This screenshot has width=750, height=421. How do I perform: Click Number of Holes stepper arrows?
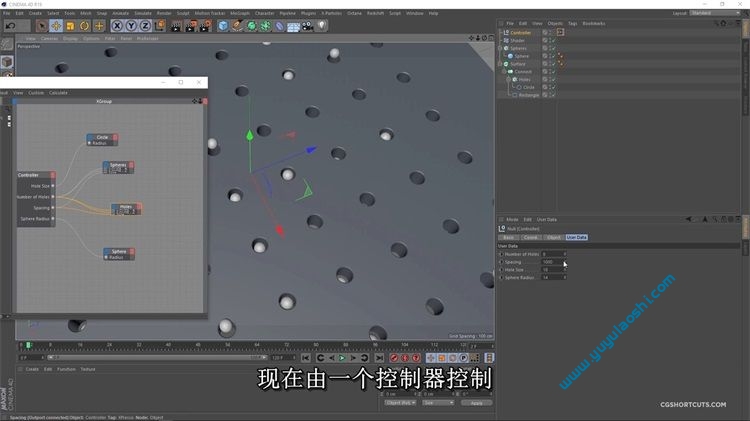[x=564, y=254]
